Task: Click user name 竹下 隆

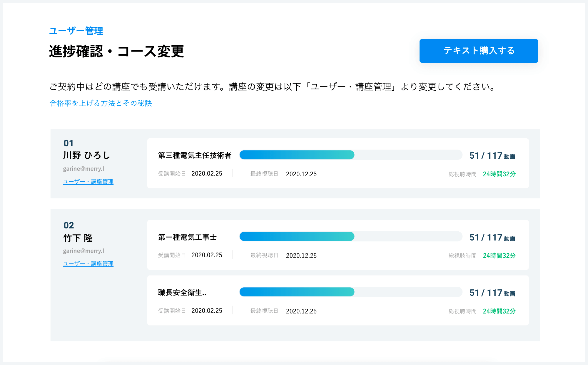Action: coord(78,238)
